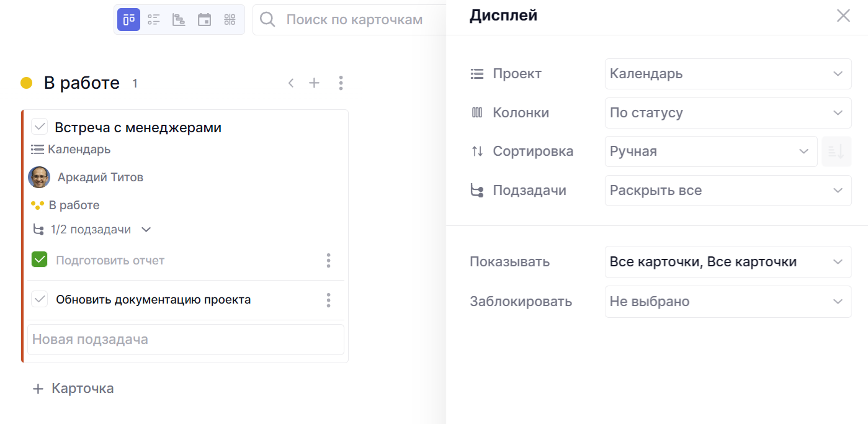Collapse the «1/2 подзадачи» subtask list
Image resolution: width=868 pixels, height=424 pixels.
(x=146, y=230)
